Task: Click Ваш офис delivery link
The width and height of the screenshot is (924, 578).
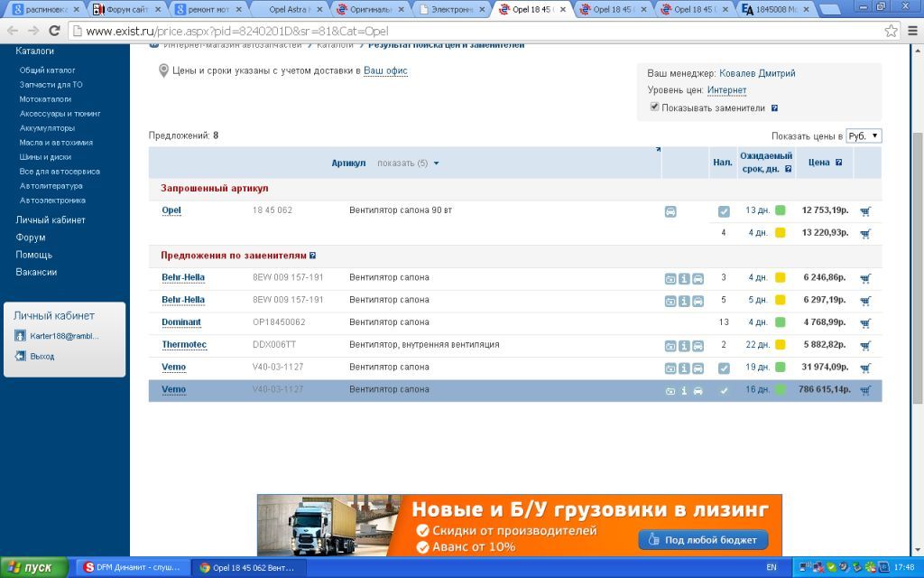Action: tap(385, 70)
